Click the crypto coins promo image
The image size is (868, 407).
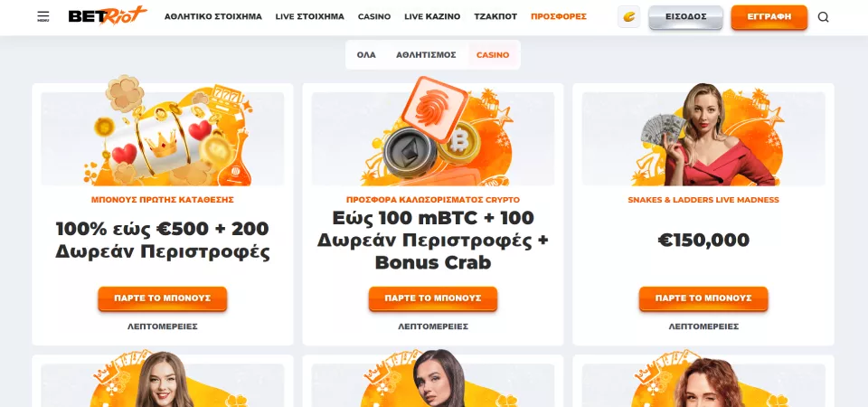point(433,132)
